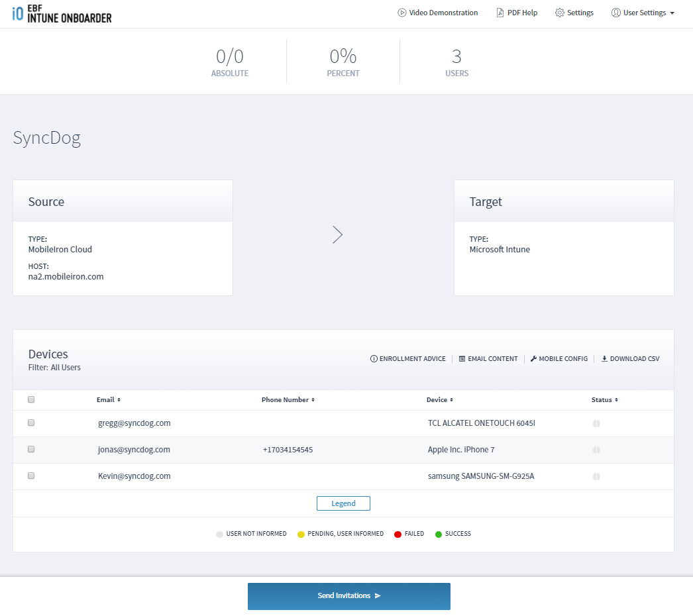The image size is (693, 616).
Task: Click TCL ALCATEL ONETOUCH 6045I device
Action: click(481, 423)
